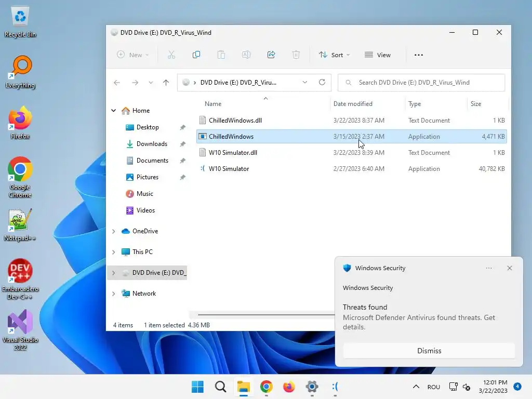Select the ChilledWindows application file
The width and height of the screenshot is (532, 399).
pyautogui.click(x=352, y=137)
